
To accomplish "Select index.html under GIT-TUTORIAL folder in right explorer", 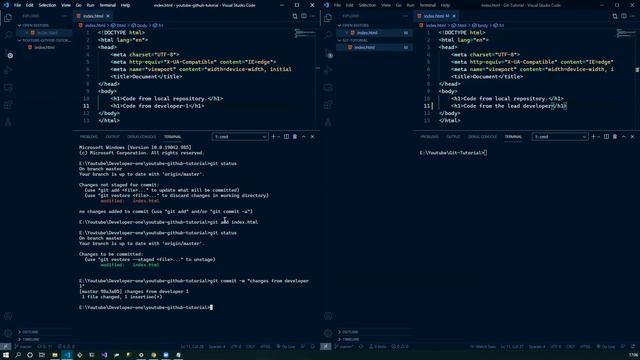I will [374, 47].
